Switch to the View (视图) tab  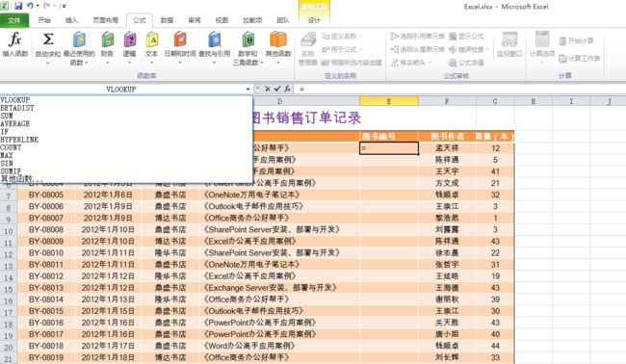(222, 20)
